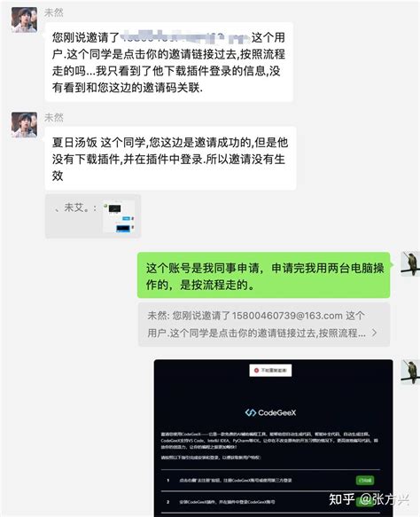Open bird avatar next to green message
The height and width of the screenshot is (517, 420).
click(410, 263)
